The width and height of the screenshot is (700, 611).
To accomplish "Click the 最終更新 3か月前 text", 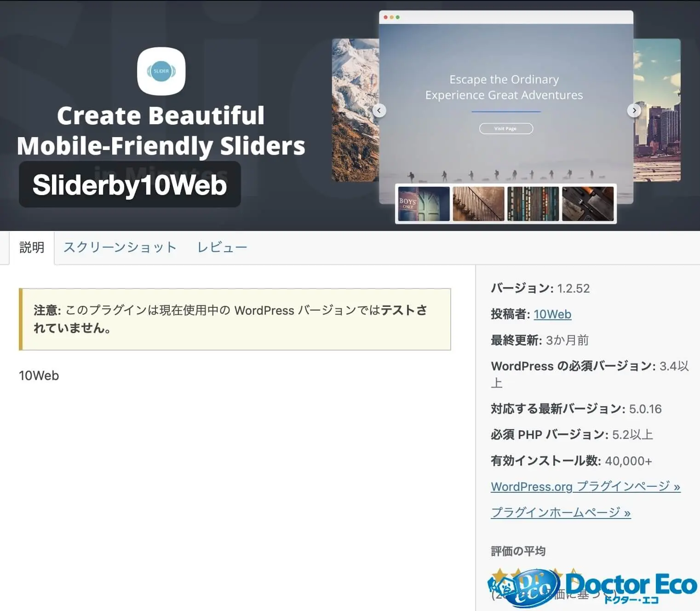I will pos(540,340).
